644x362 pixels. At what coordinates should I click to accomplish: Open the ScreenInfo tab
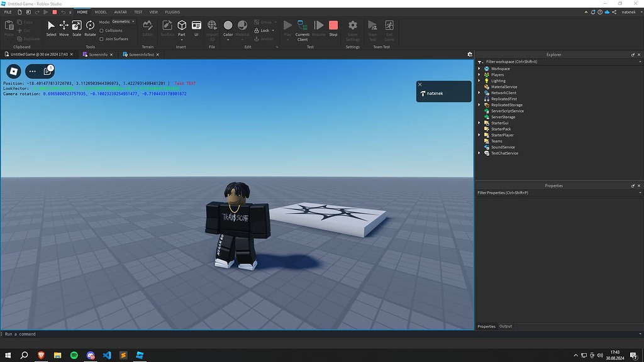click(x=97, y=54)
